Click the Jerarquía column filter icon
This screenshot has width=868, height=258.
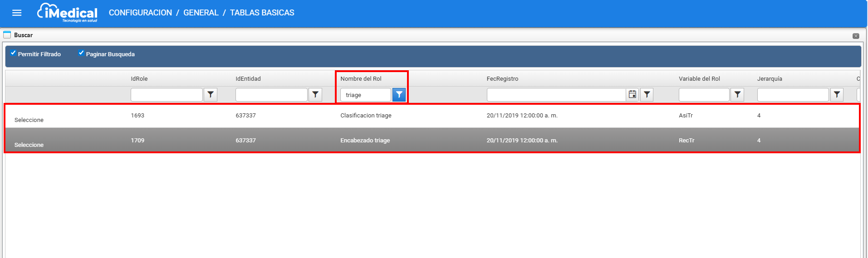(837, 95)
